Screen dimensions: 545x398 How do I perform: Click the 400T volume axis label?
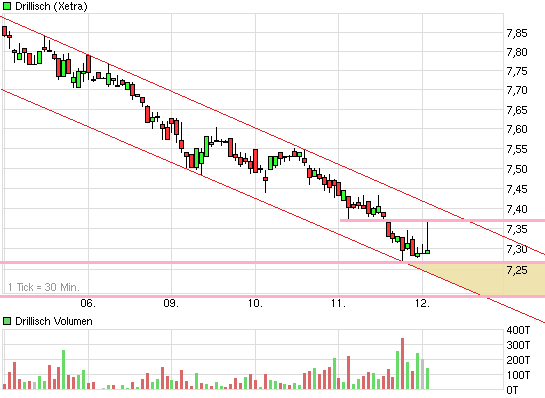(518, 330)
